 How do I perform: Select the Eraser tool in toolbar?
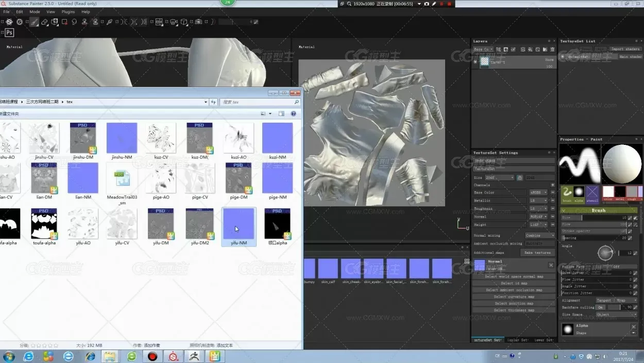pos(45,22)
